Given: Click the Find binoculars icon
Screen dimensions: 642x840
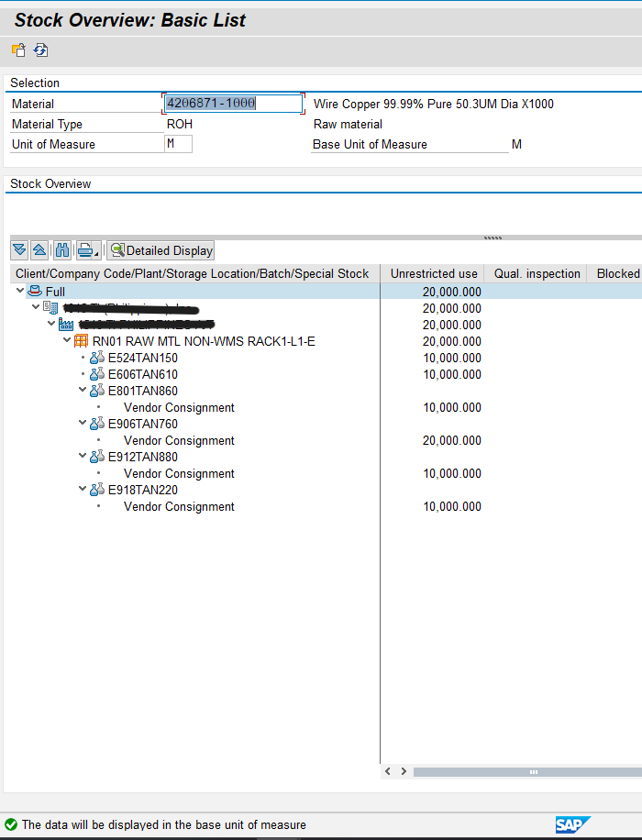Looking at the screenshot, I should point(62,250).
